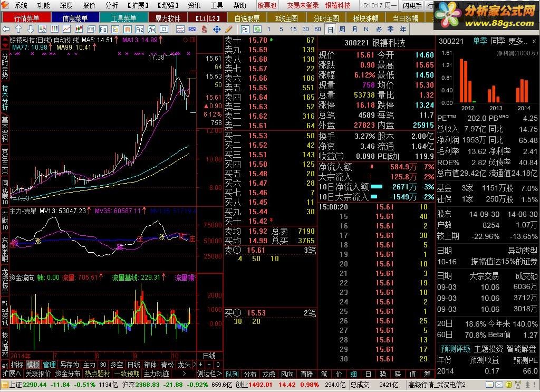Image resolution: width=540 pixels, height=392 pixels.
Task: Switch chart period to 15 minutes
Action: click(293, 29)
